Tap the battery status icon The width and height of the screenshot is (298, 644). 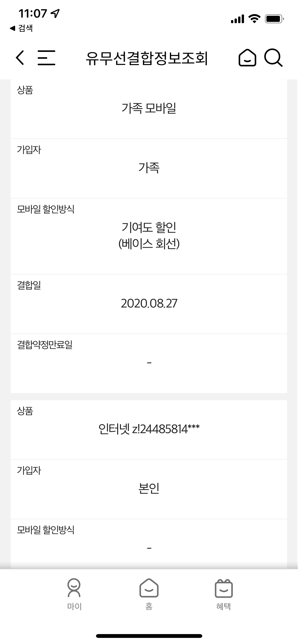click(274, 19)
